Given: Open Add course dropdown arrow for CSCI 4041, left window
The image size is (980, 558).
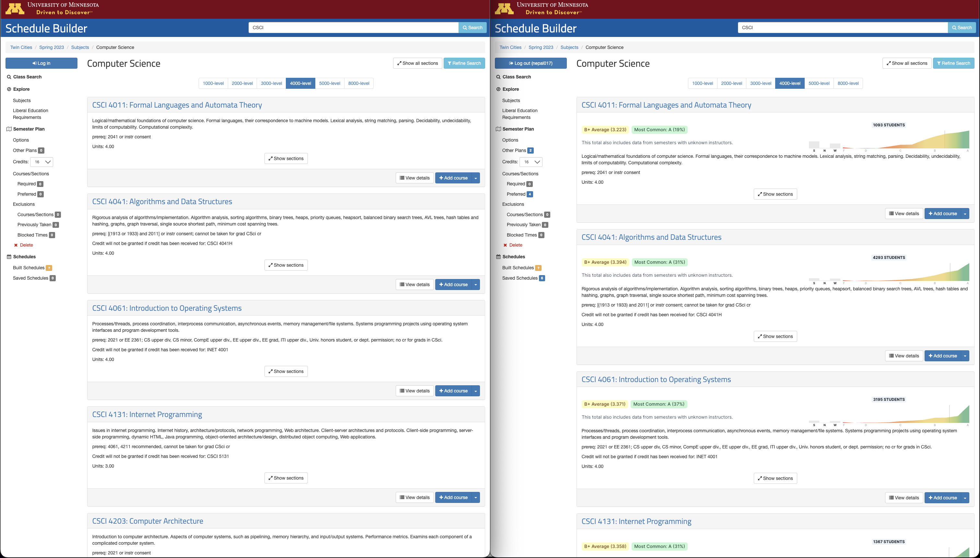Looking at the screenshot, I should (476, 285).
